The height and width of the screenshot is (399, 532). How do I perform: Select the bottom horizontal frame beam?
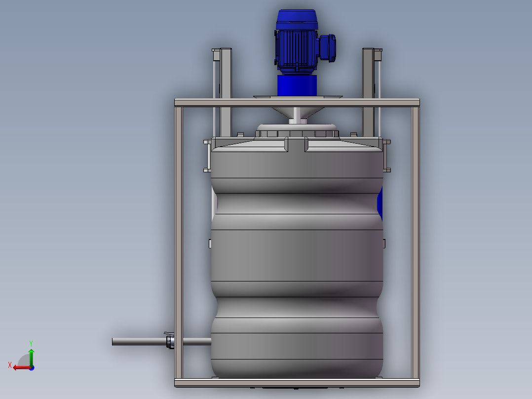pyautogui.click(x=297, y=383)
